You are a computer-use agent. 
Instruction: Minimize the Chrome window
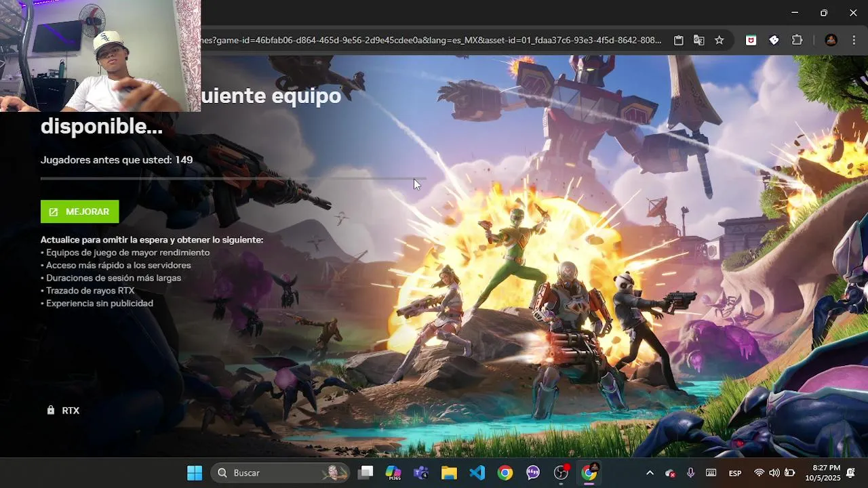795,13
